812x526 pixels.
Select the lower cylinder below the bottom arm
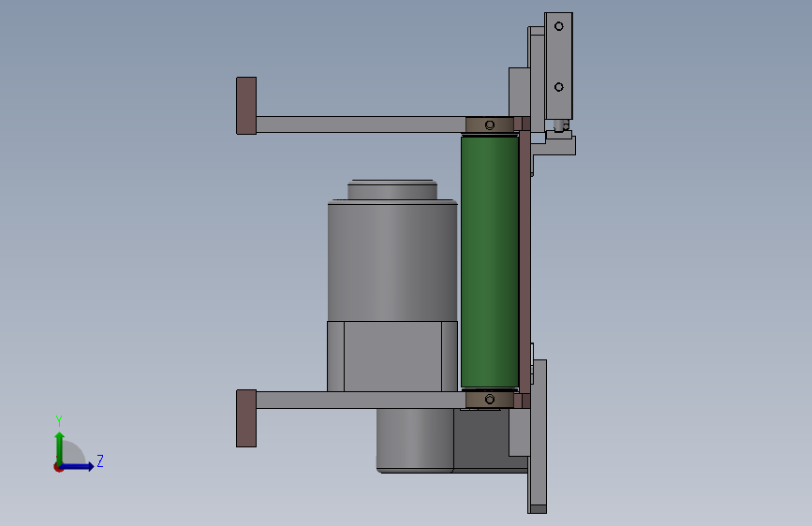pos(414,440)
